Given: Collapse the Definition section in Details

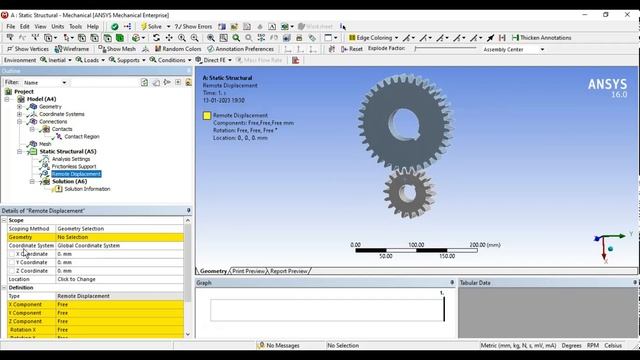Looking at the screenshot, I should [x=4, y=288].
